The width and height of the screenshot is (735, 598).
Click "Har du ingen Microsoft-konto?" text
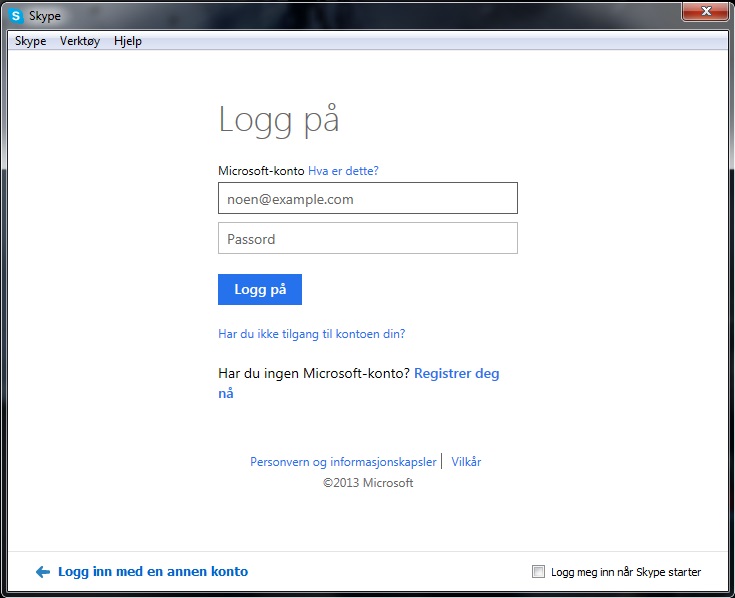point(314,374)
